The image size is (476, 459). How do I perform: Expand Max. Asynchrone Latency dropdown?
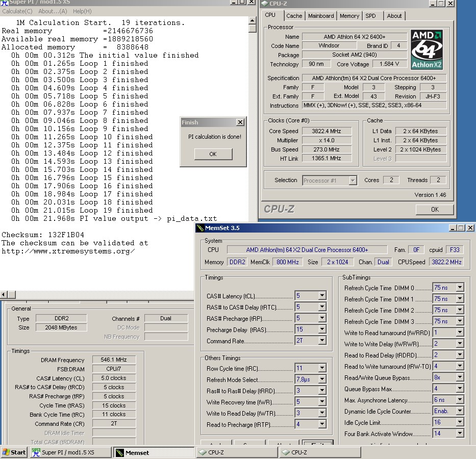point(460,399)
